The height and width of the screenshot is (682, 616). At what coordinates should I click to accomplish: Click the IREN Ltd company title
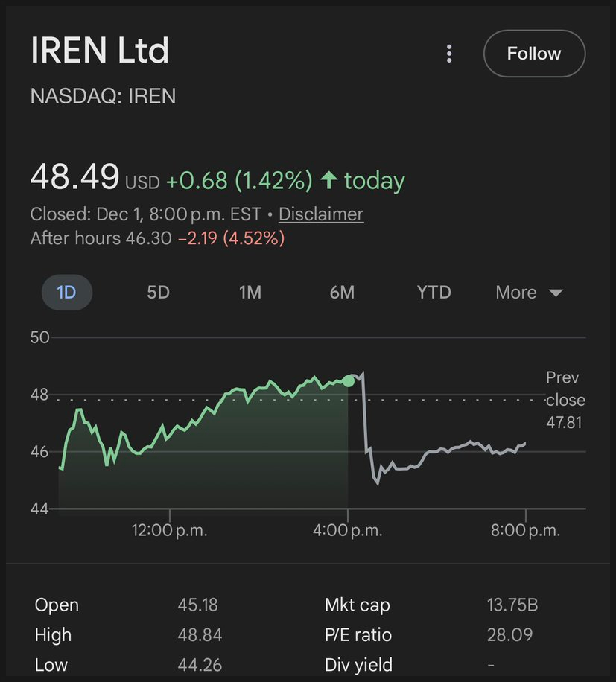coord(100,51)
